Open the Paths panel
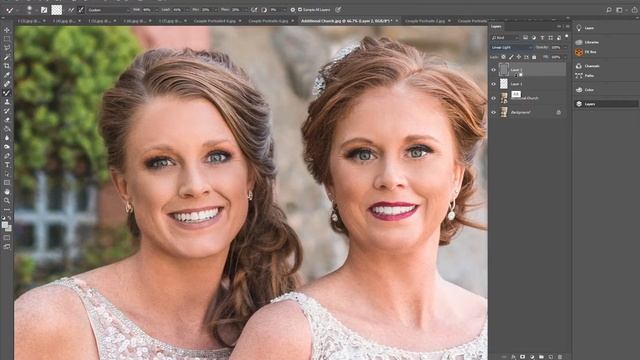This screenshot has height=360, width=640. [584, 76]
